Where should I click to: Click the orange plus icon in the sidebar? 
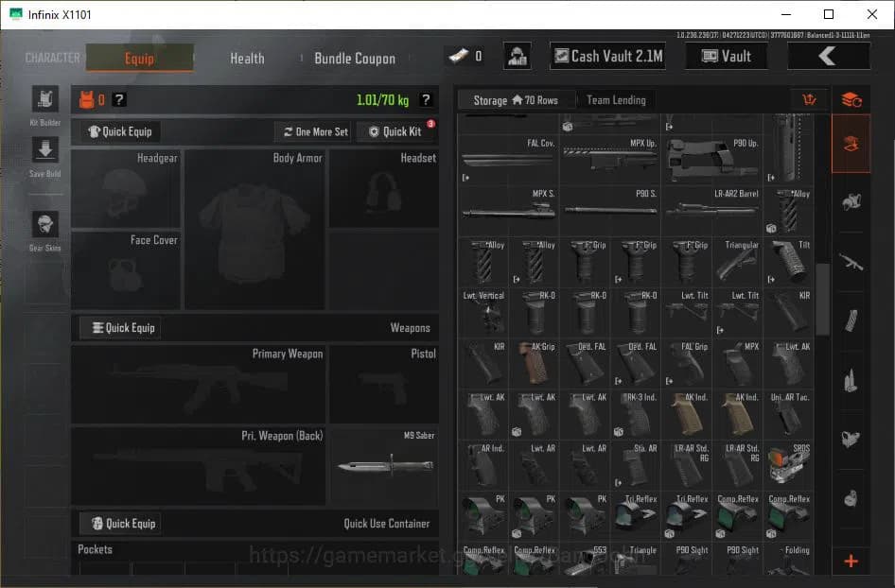coord(851,562)
